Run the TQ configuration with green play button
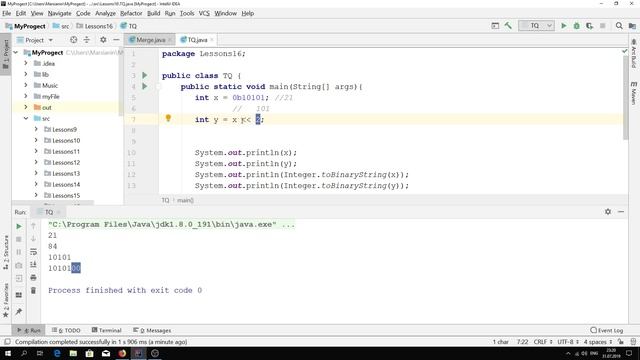Image resolution: width=640 pixels, height=360 pixels. [564, 26]
